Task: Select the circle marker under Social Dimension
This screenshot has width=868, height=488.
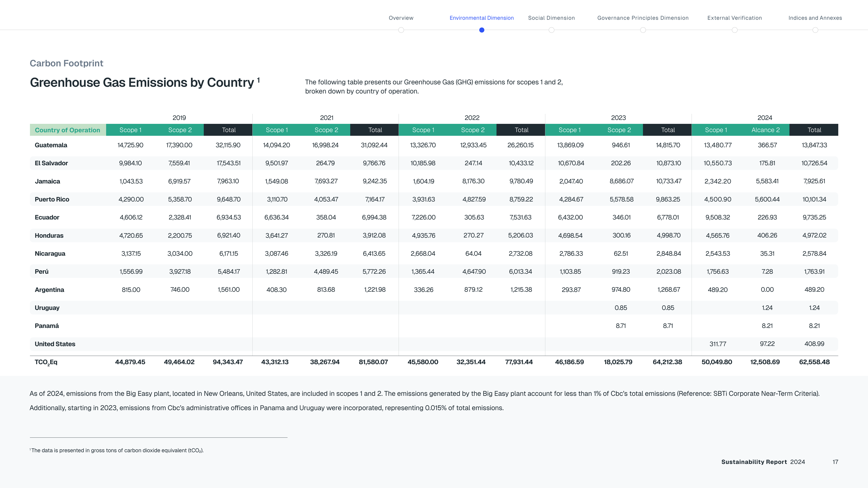Action: [552, 30]
